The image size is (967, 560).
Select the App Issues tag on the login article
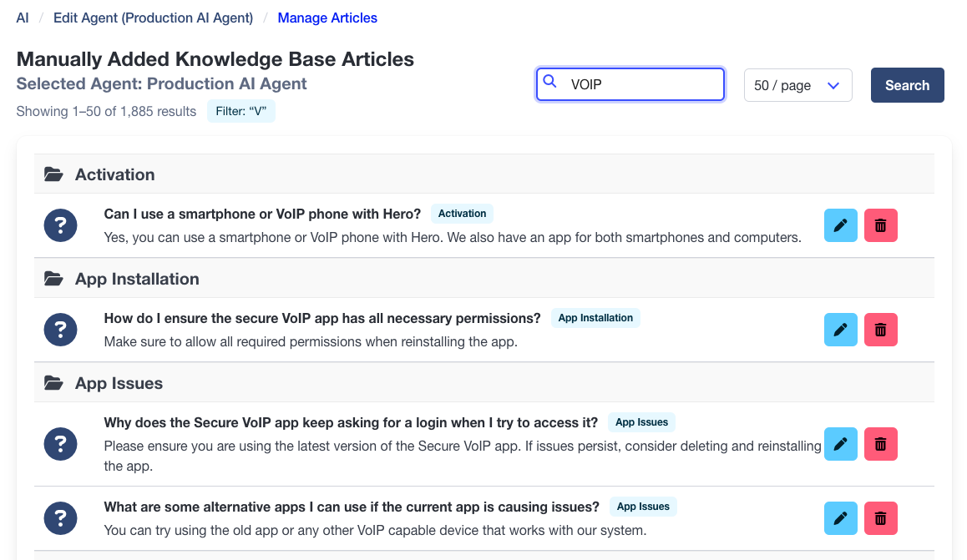click(641, 421)
